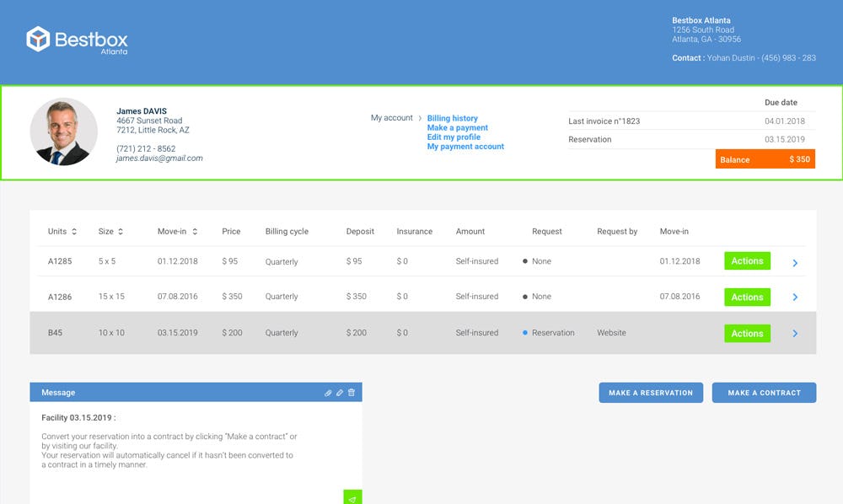Click the MAKE A RESERVATION button
Screen dimensions: 843x504
coord(651,392)
